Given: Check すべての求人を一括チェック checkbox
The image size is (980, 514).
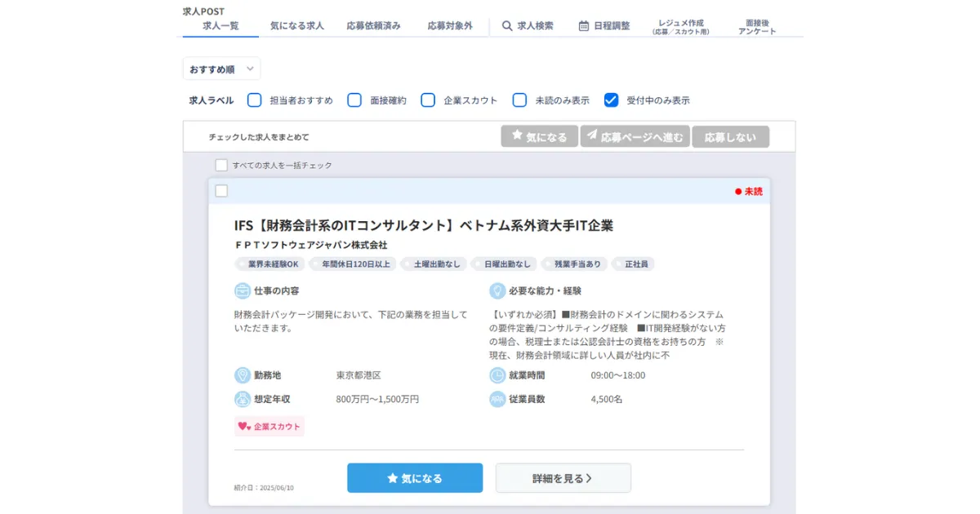Looking at the screenshot, I should coord(220,165).
